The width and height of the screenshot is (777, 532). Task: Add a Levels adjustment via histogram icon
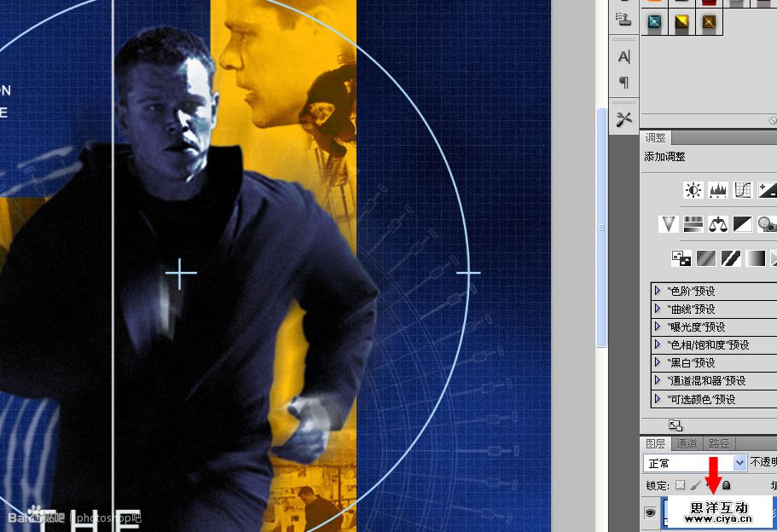coord(718,190)
